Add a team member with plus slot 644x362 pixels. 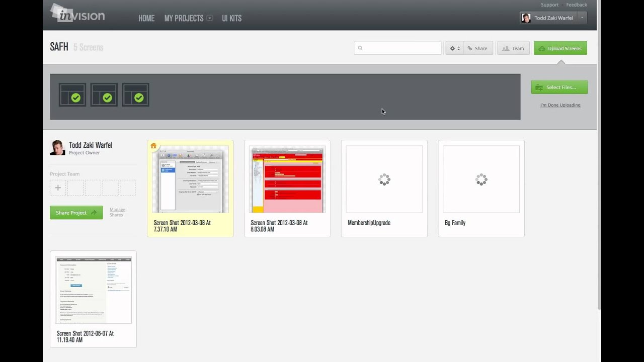(58, 188)
